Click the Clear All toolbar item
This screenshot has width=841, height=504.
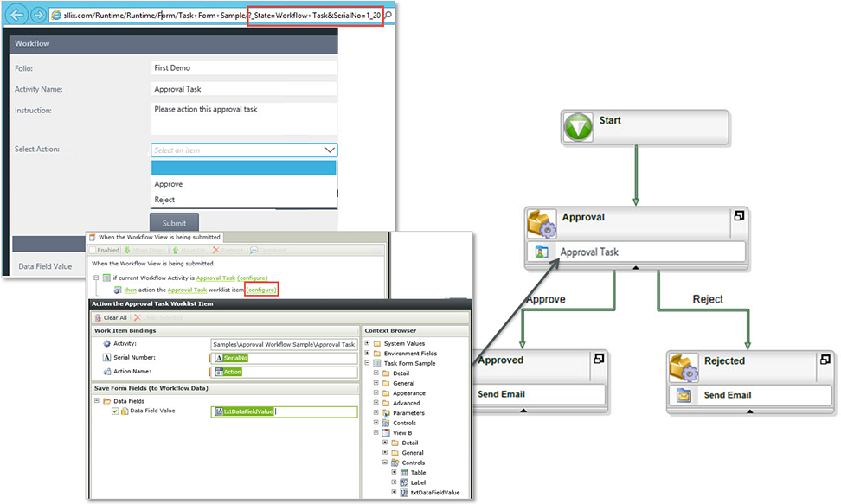111,317
